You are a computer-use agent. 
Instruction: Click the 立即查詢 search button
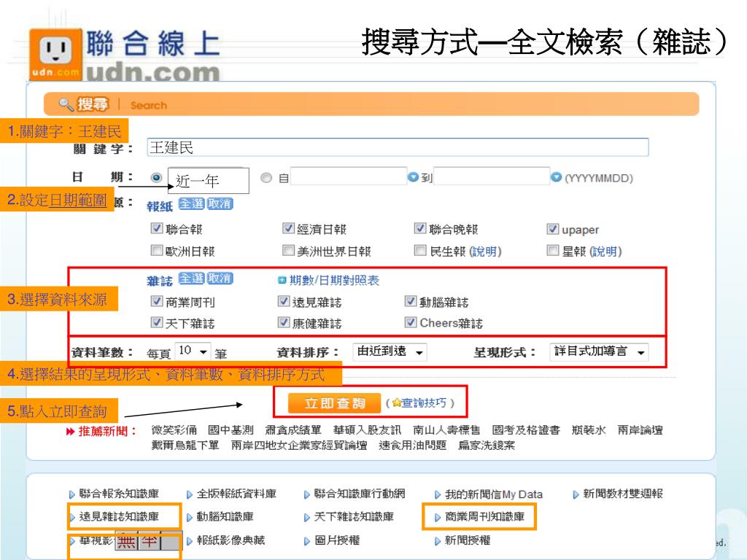[334, 403]
